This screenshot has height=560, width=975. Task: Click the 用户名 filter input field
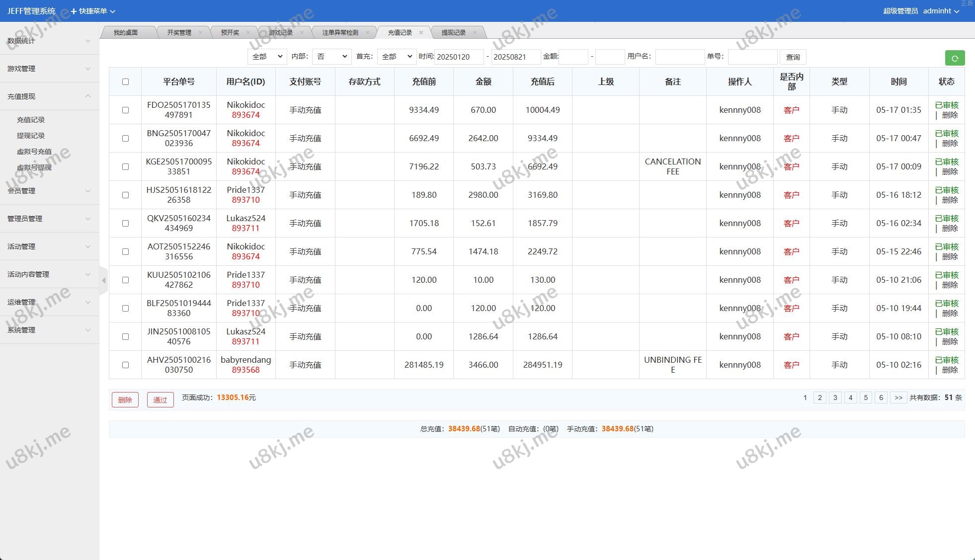point(679,57)
